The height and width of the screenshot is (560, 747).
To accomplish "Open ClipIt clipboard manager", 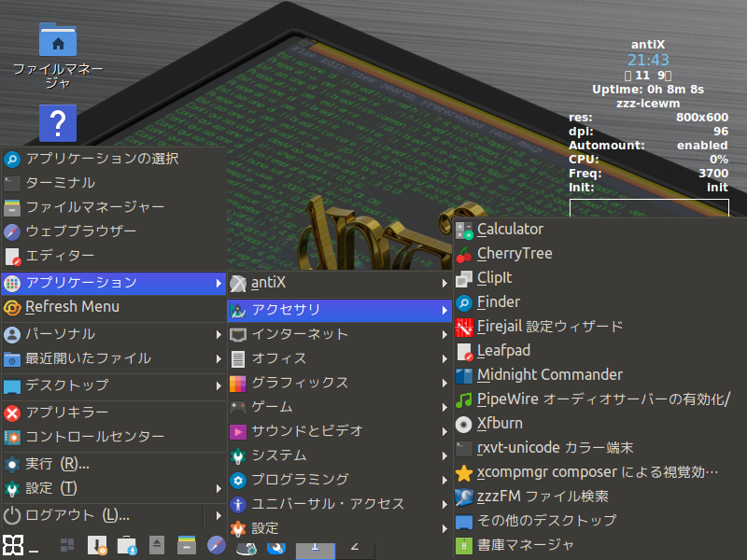I will pos(599,278).
